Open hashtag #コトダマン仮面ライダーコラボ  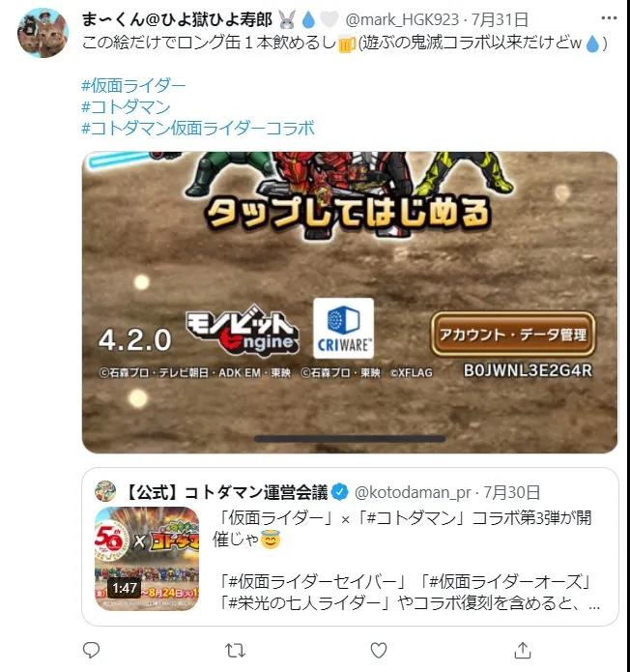(198, 129)
